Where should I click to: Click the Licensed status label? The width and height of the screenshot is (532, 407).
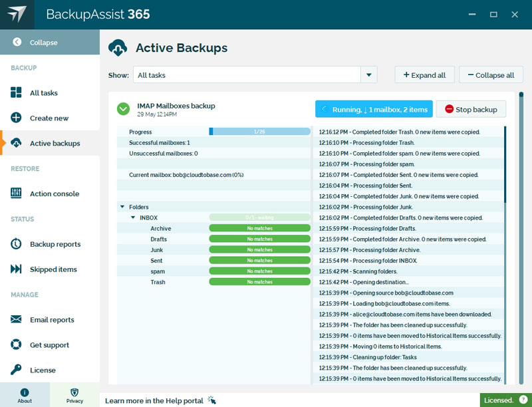(498, 400)
